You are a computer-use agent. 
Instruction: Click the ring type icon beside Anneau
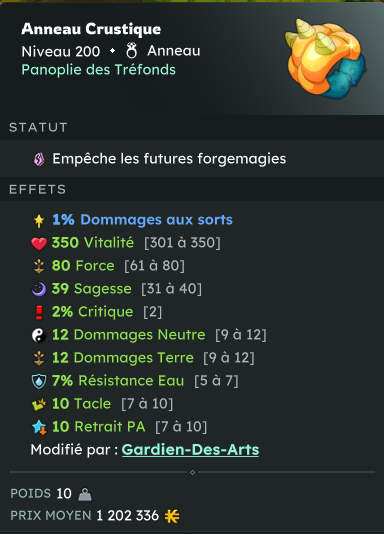click(x=132, y=51)
